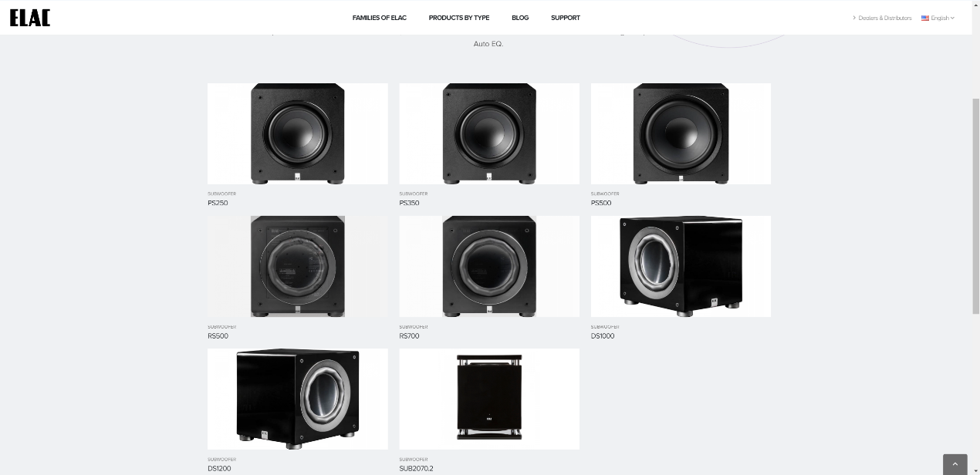Image resolution: width=980 pixels, height=475 pixels.
Task: Open the RS700 subwoofer image
Action: (x=489, y=266)
